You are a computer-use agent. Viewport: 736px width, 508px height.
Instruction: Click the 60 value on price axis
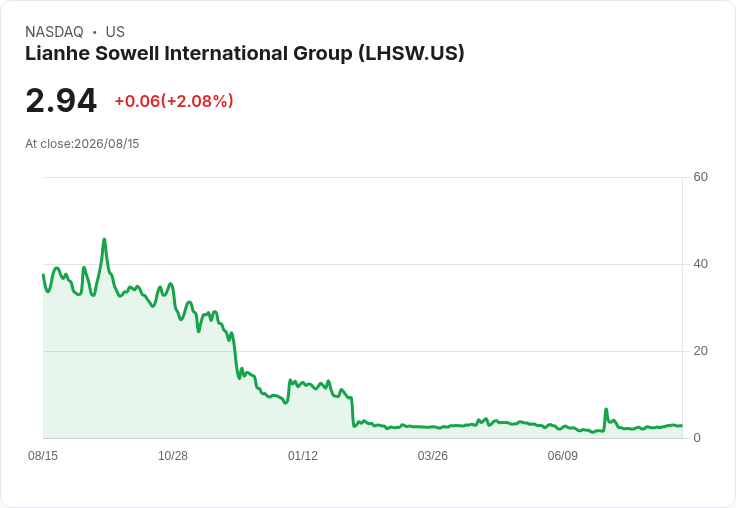[x=700, y=177]
